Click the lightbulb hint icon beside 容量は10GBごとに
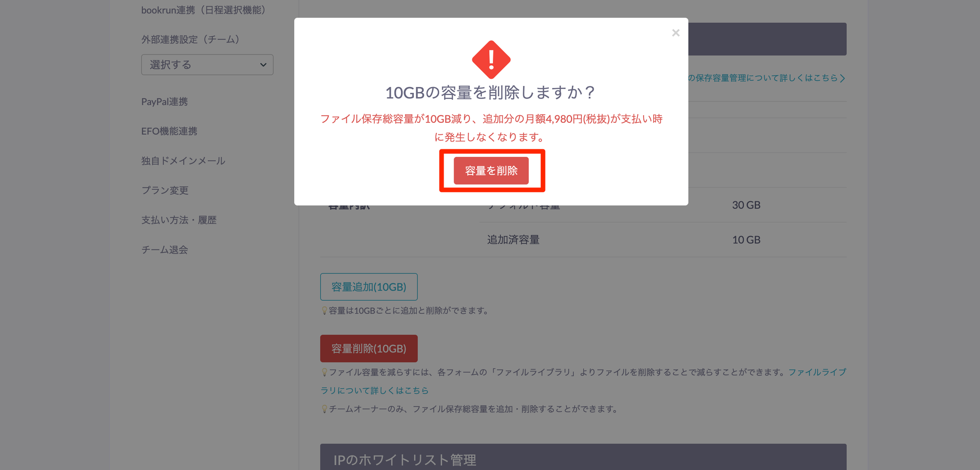 pos(324,311)
